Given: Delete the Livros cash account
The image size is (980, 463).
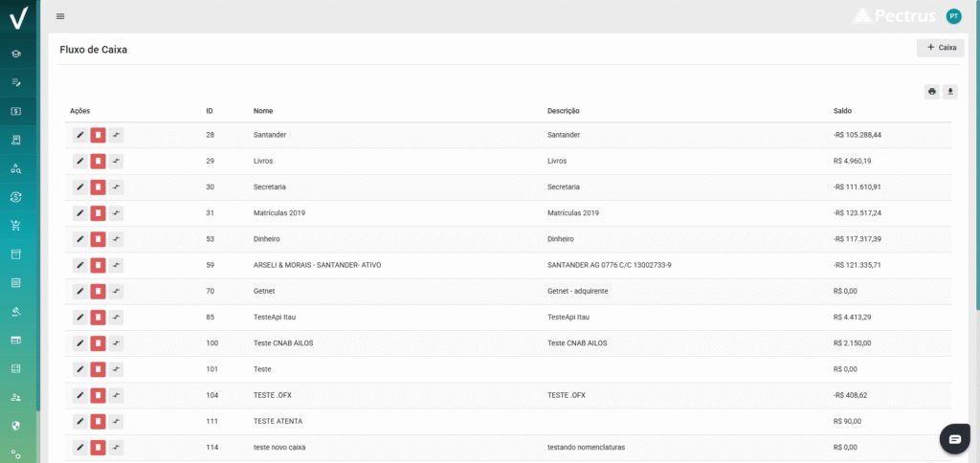Looking at the screenshot, I should click(98, 161).
